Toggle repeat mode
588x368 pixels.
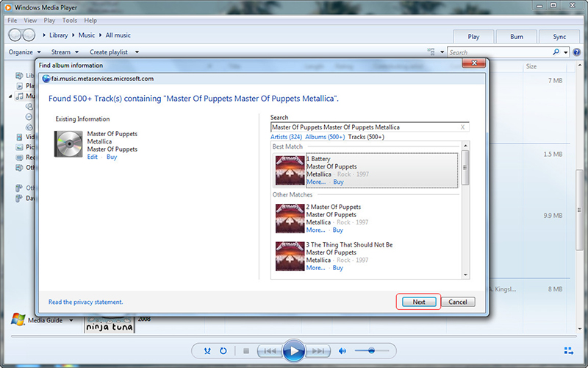tap(223, 351)
